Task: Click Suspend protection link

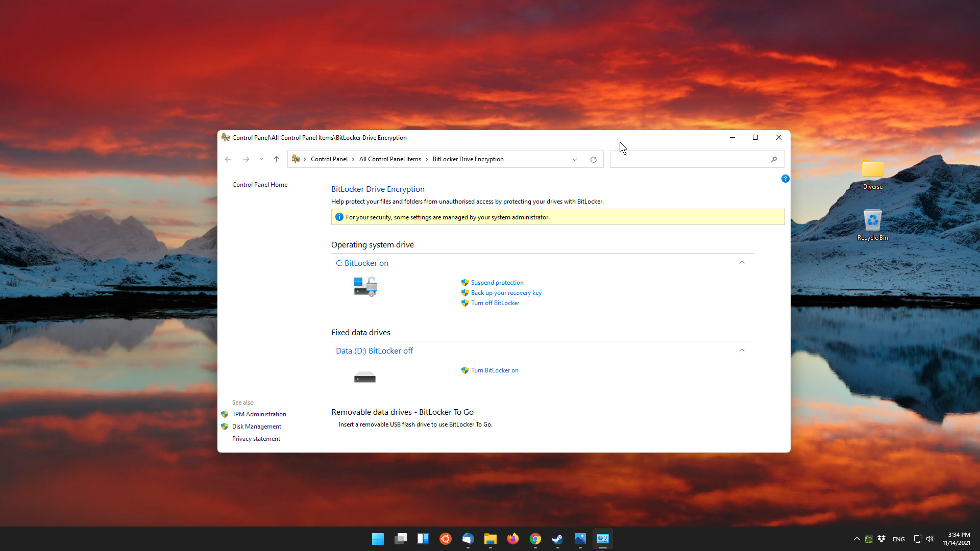Action: [x=497, y=283]
